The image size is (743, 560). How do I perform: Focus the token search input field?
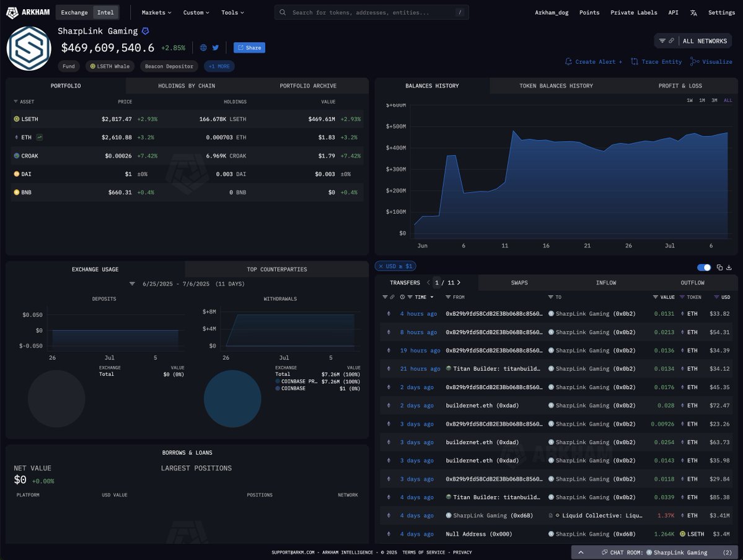[x=372, y=12]
